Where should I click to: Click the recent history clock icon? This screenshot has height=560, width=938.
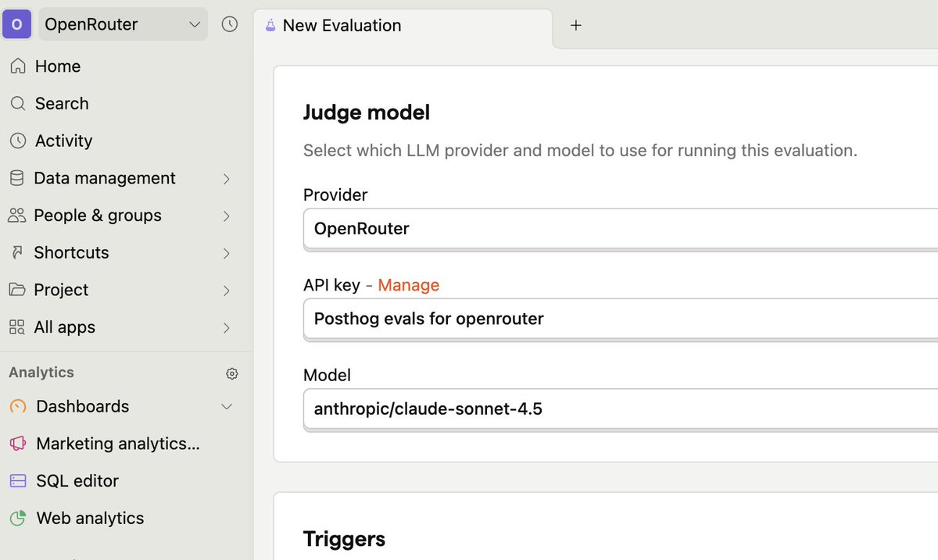tap(230, 24)
